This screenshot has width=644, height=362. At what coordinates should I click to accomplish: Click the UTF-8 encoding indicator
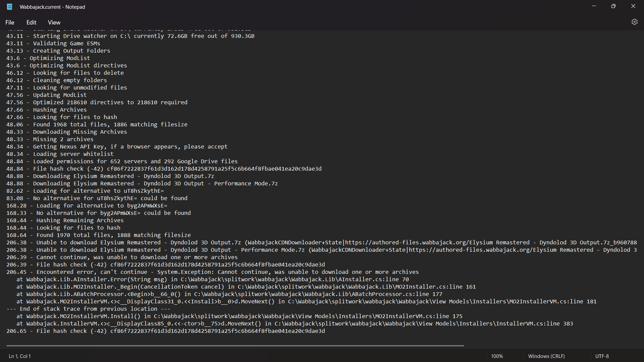point(602,356)
